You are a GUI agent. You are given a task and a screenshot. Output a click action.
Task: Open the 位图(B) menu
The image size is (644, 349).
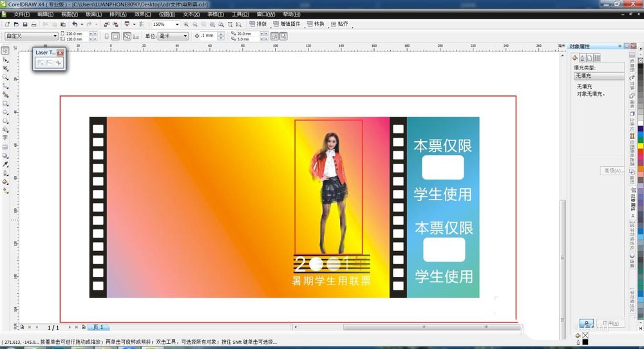click(x=167, y=14)
